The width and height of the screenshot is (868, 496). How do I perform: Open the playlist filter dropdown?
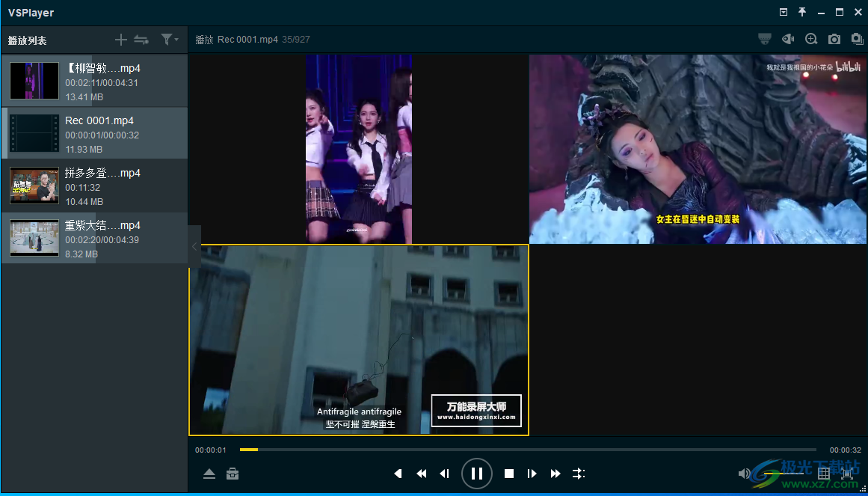(x=168, y=40)
